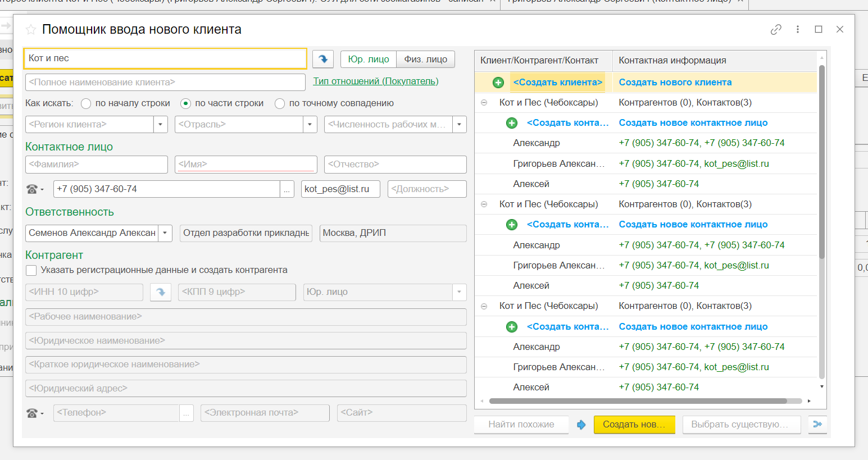Screen dimensions: 868x460
Task: Click the blue arrow next to client name field
Action: tap(323, 58)
